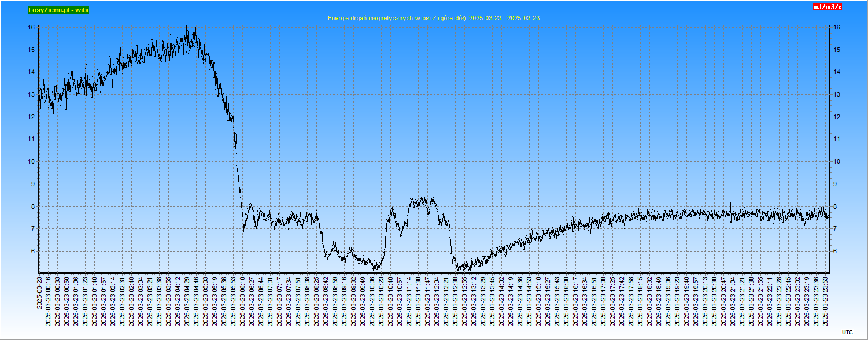This screenshot has height=340, width=868.
Task: Select the 2025-03-23 20:47 time label
Action: pos(724,301)
